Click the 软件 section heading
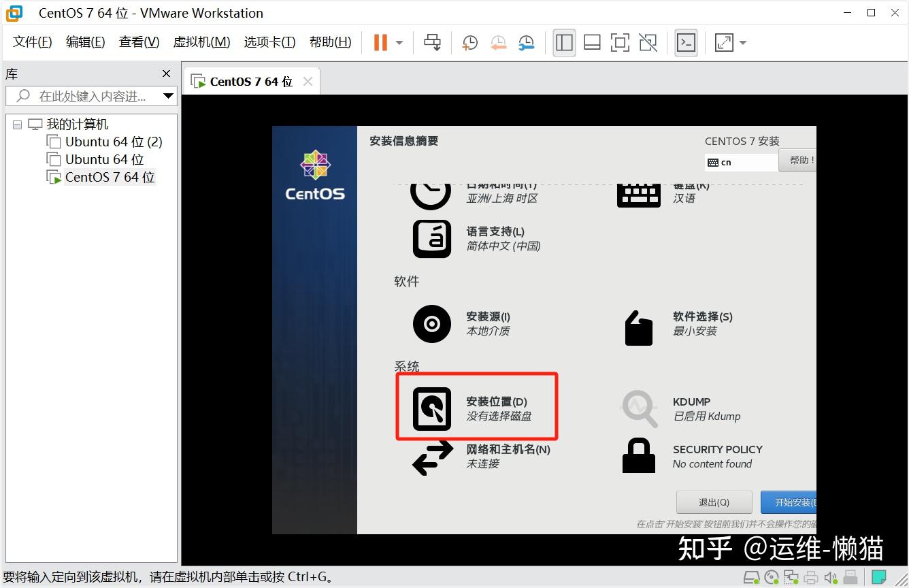The image size is (909, 588). click(407, 281)
